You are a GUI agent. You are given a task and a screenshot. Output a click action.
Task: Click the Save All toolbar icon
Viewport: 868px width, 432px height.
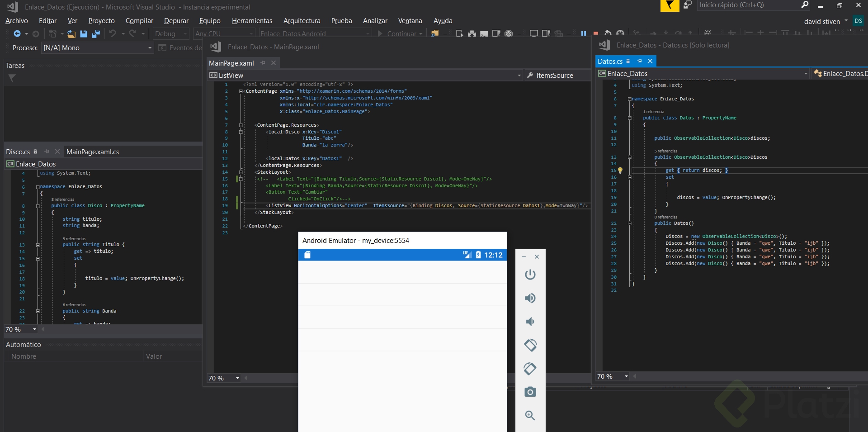tap(96, 34)
